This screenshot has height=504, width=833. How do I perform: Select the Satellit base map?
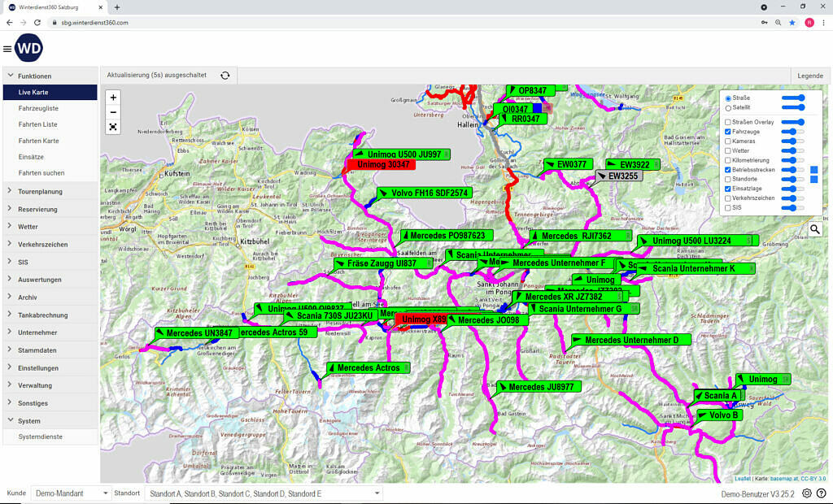(x=728, y=107)
